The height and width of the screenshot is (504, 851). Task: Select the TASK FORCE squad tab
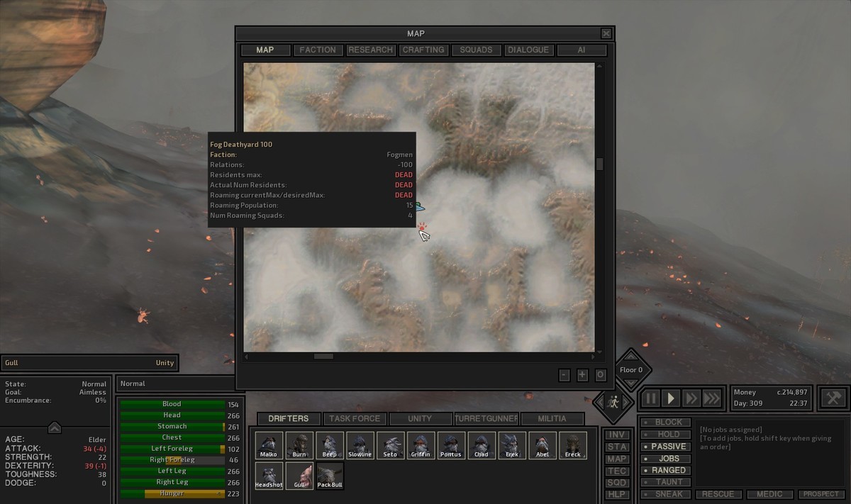(355, 419)
